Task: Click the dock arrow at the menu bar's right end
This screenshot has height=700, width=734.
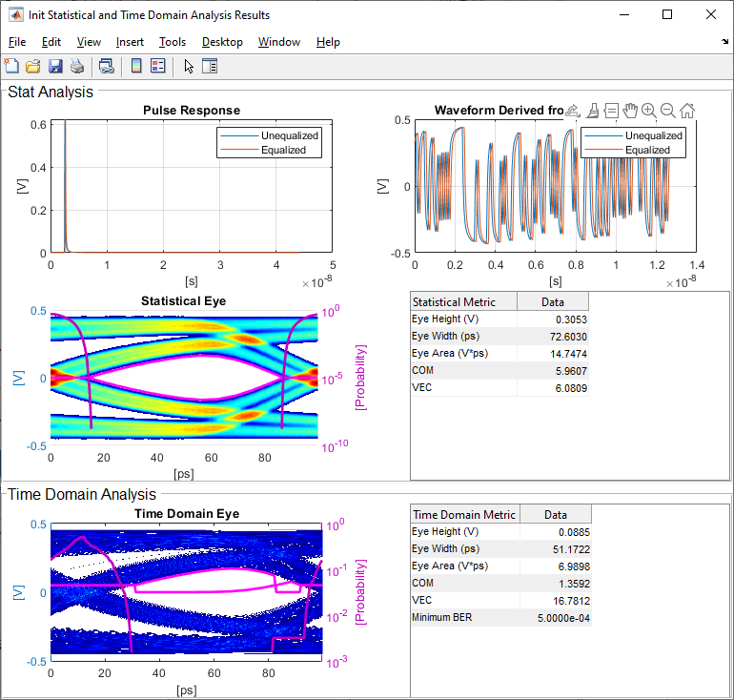Action: pos(724,42)
